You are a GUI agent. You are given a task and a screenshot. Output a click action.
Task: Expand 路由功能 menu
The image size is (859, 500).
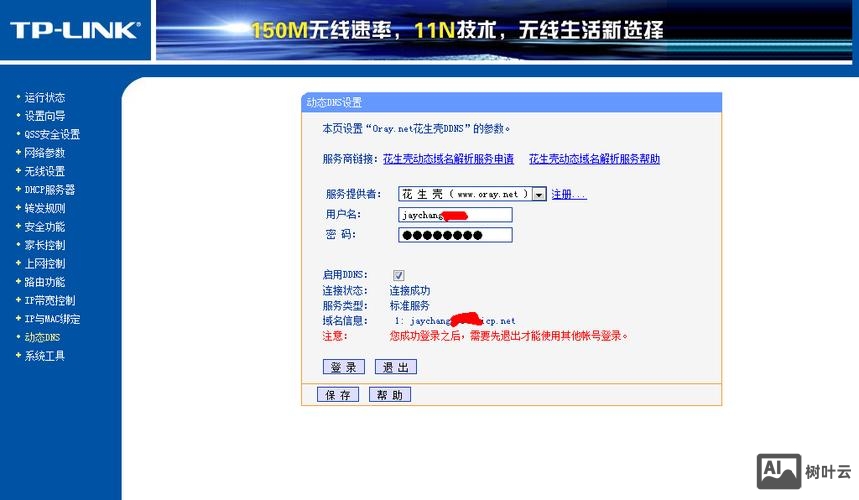click(44, 282)
